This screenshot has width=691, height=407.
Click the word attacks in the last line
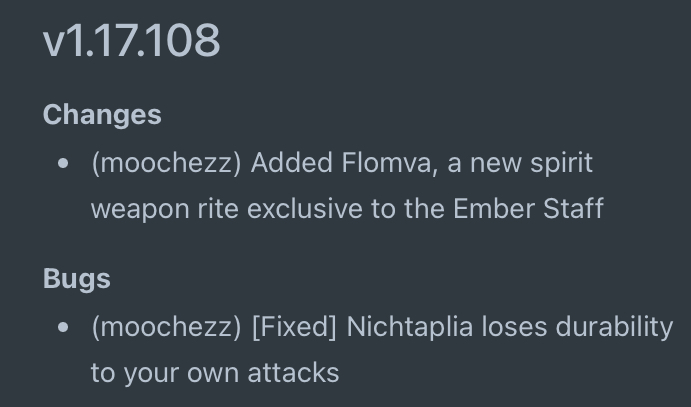tap(293, 373)
